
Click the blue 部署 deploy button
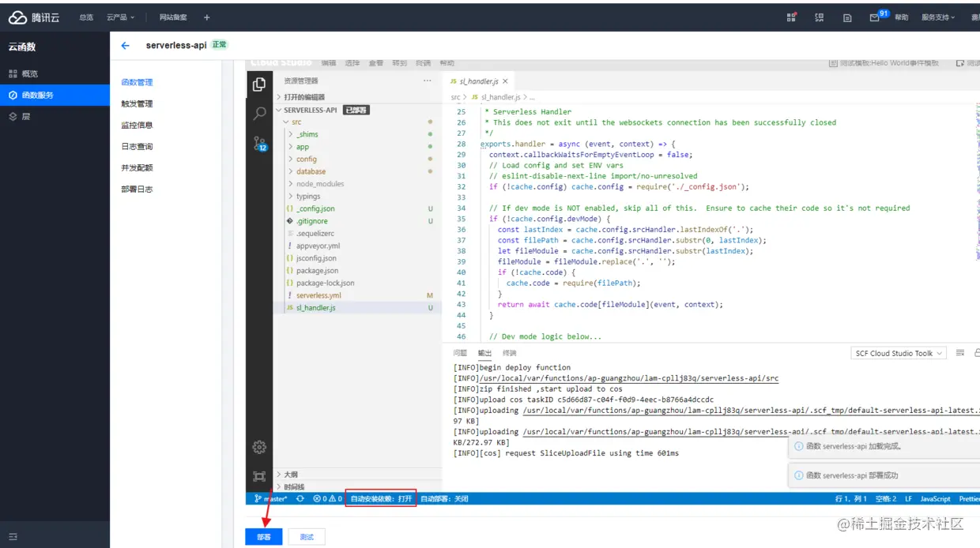pos(263,537)
